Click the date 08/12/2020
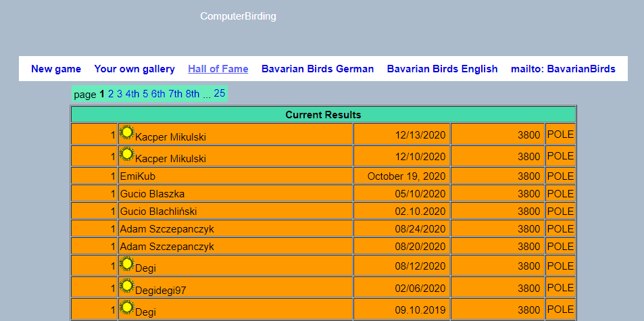The image size is (644, 321). [420, 266]
